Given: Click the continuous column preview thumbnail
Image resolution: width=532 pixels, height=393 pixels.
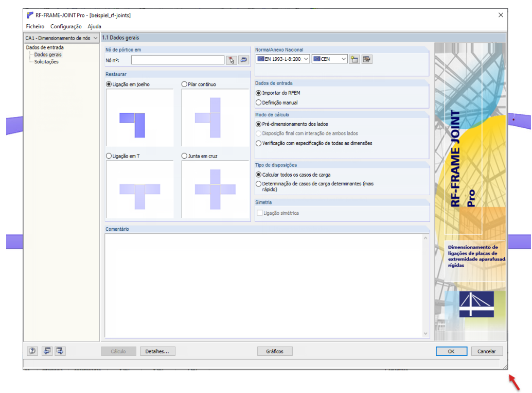Looking at the screenshot, I should 215,118.
